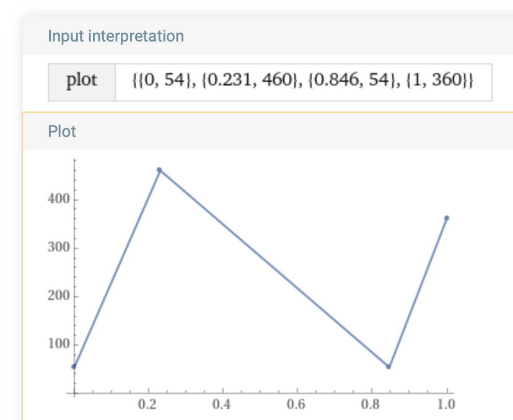This screenshot has width=513, height=420.
Task: Click the final data point at x=1.0
Action: coord(446,218)
